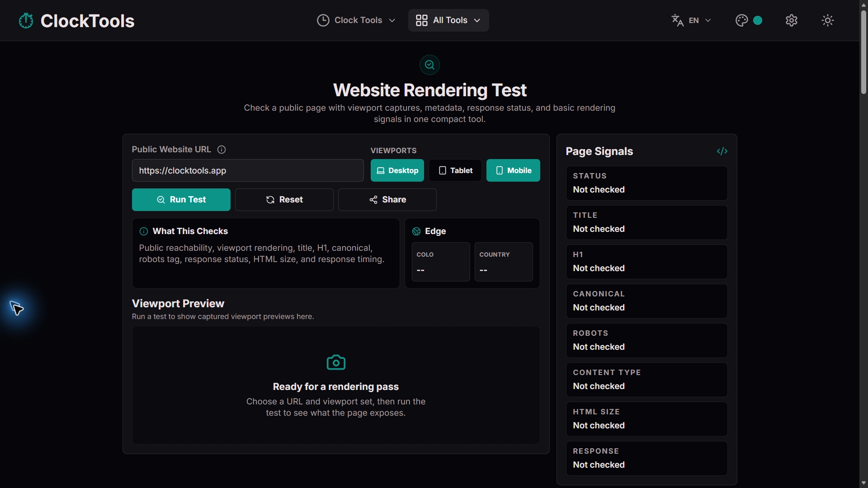Click the What This Checks info icon
Image resolution: width=868 pixels, height=488 pixels.
tap(144, 231)
